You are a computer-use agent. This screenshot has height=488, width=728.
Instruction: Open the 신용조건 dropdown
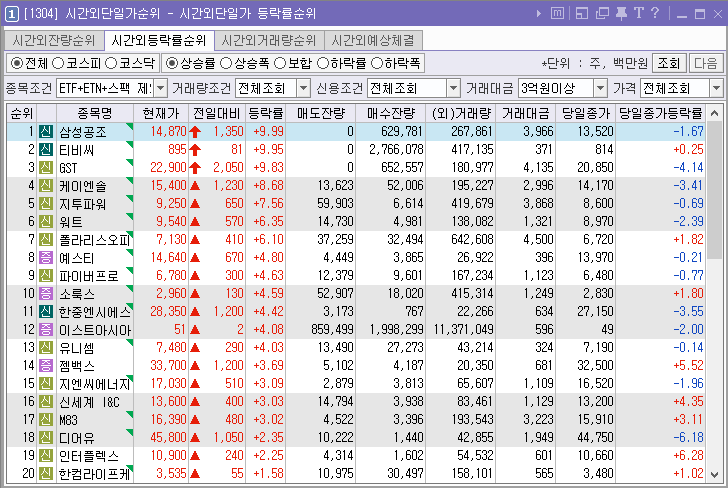click(453, 88)
